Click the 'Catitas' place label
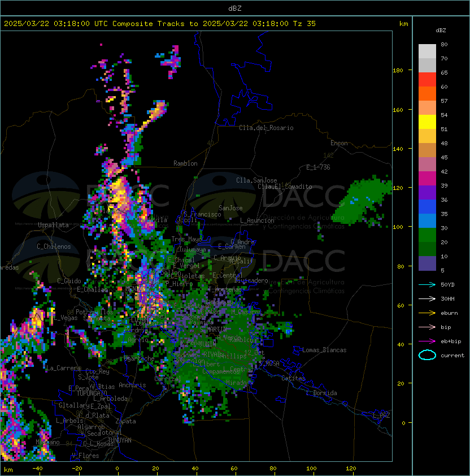Screen dimensions: 470x476 click(x=293, y=378)
